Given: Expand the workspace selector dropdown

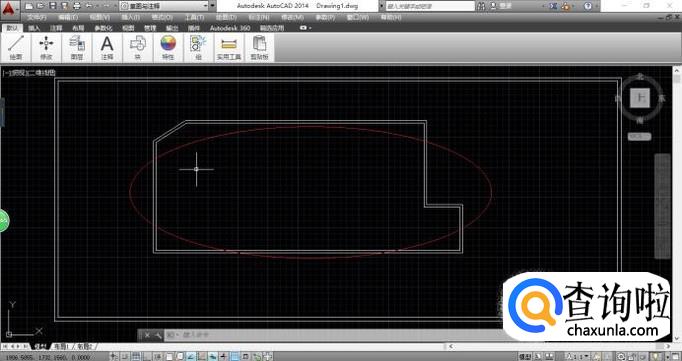Looking at the screenshot, I should point(164,6).
